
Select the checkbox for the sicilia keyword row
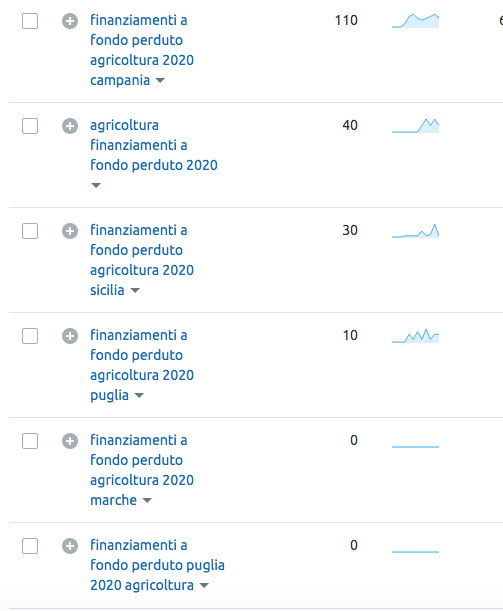coord(30,231)
